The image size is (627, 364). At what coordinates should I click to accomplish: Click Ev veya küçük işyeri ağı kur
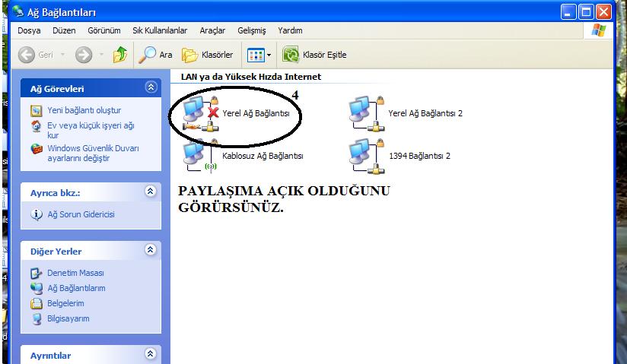pyautogui.click(x=91, y=130)
